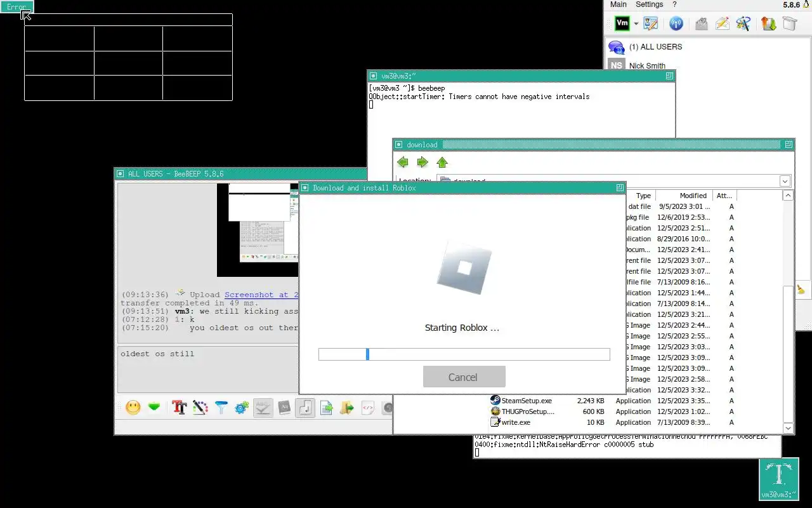
Task: Click the Vm status icon in BeeBEEP
Action: pyautogui.click(x=622, y=23)
